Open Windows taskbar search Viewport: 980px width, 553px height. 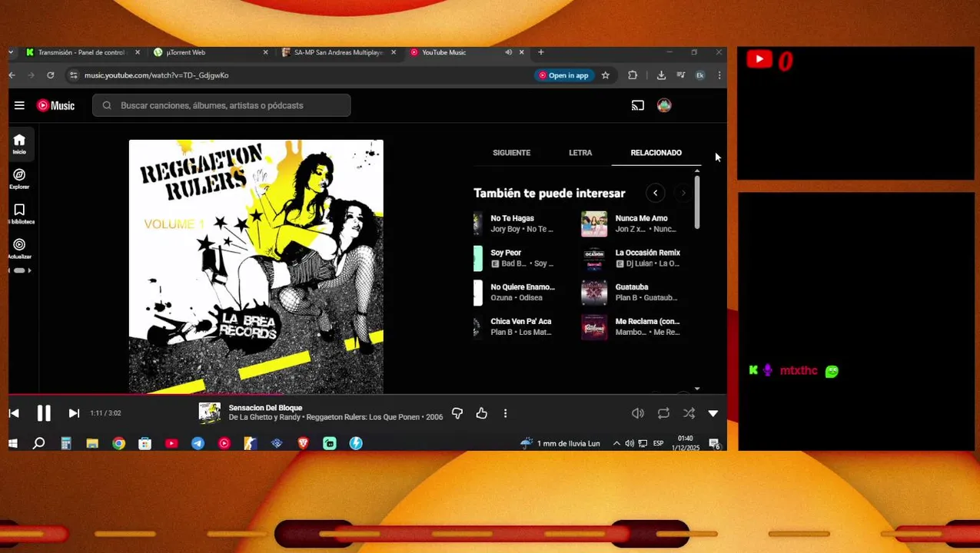[38, 443]
